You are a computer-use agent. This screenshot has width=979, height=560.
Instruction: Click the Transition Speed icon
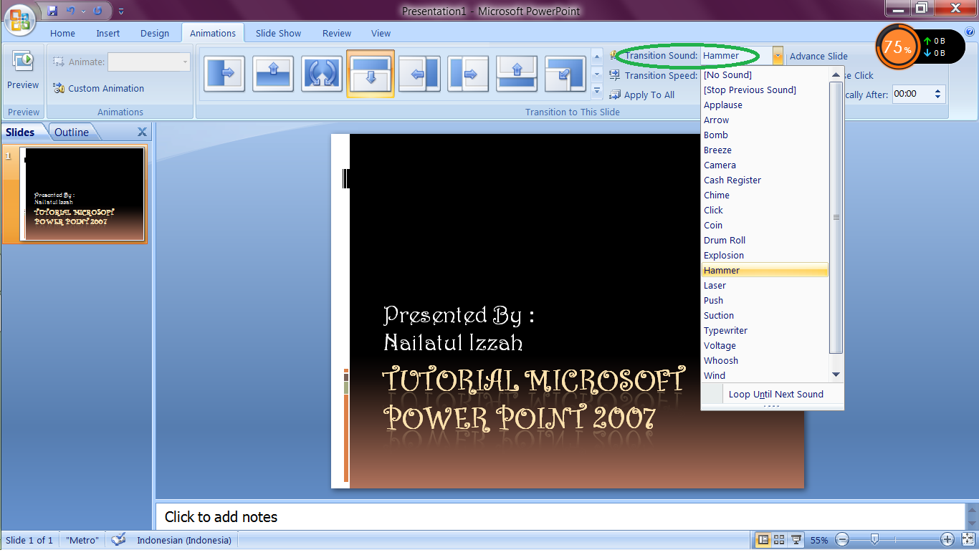tap(615, 75)
